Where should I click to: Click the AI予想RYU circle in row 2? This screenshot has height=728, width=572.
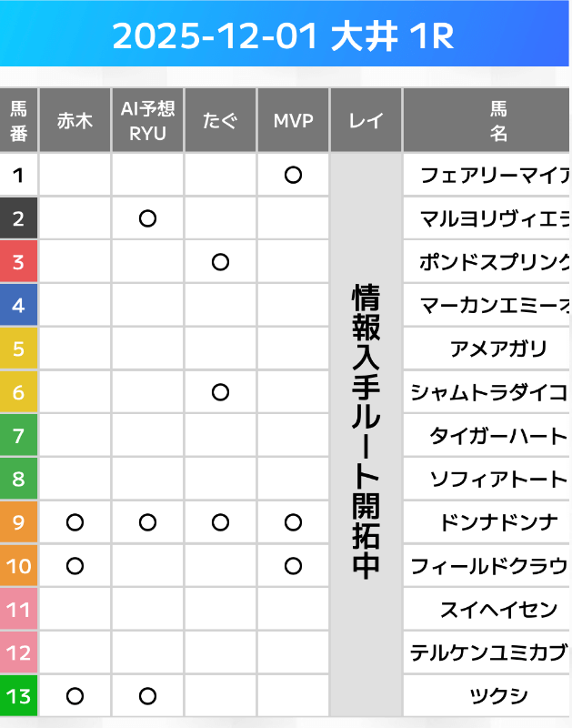pos(147,218)
